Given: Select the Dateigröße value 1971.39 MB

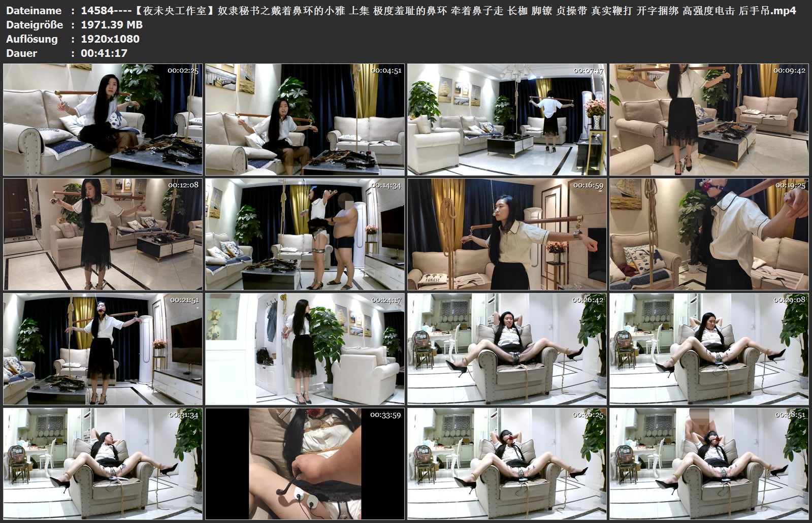Looking at the screenshot, I should coord(112,25).
